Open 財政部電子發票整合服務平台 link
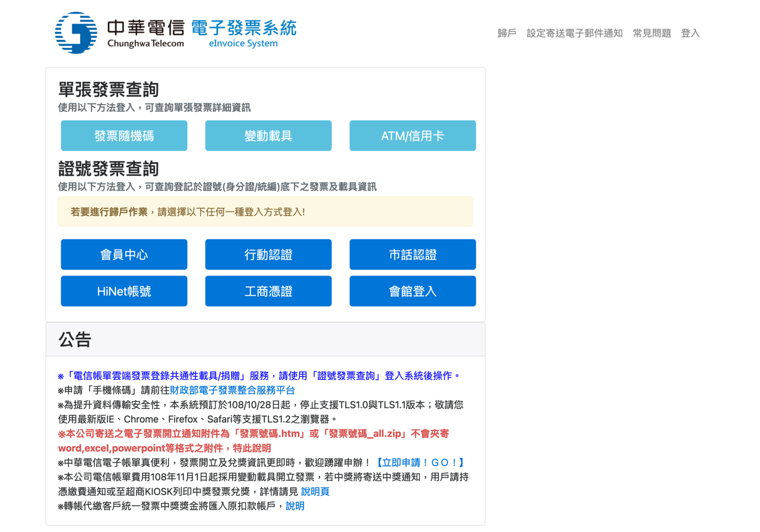The image size is (760, 532). 232,390
